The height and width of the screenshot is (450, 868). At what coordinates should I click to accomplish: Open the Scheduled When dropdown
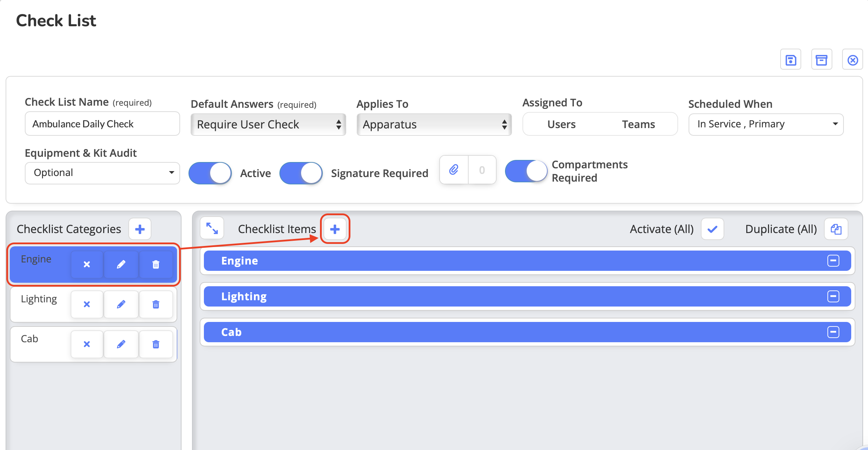tap(766, 124)
